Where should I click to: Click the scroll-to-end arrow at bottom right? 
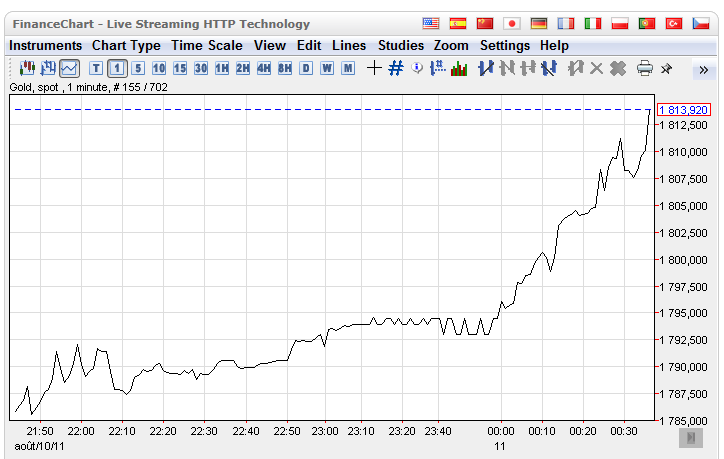690,436
